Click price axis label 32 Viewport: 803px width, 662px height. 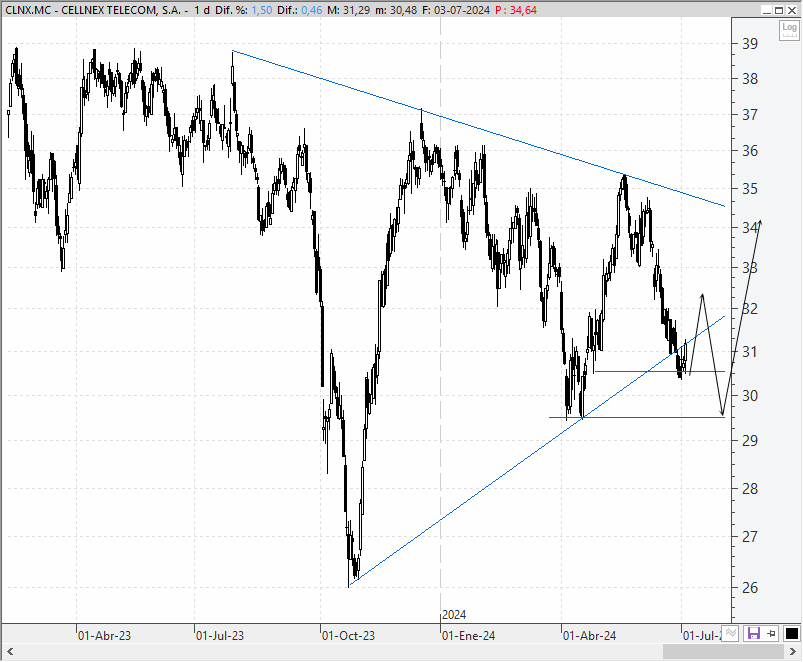tap(750, 309)
